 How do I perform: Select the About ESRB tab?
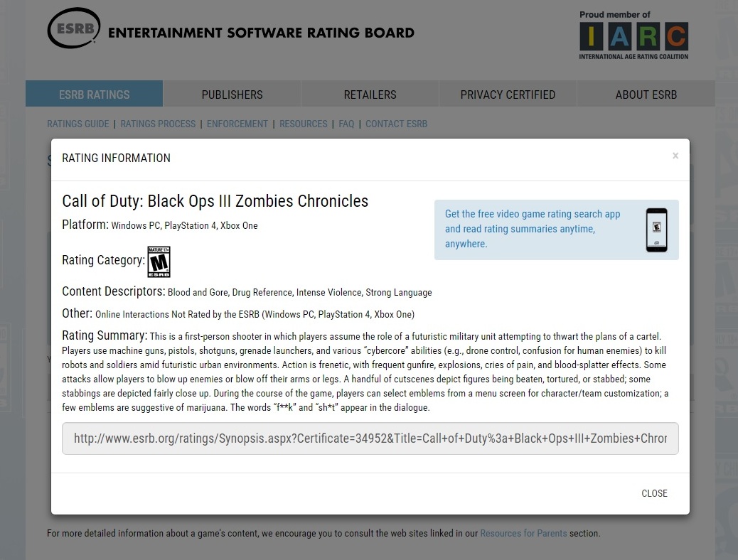646,95
